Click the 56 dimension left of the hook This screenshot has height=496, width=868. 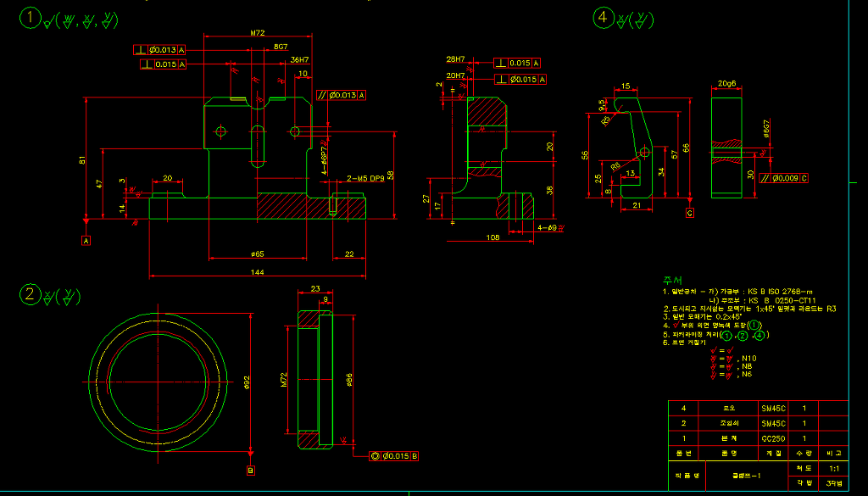coord(585,155)
